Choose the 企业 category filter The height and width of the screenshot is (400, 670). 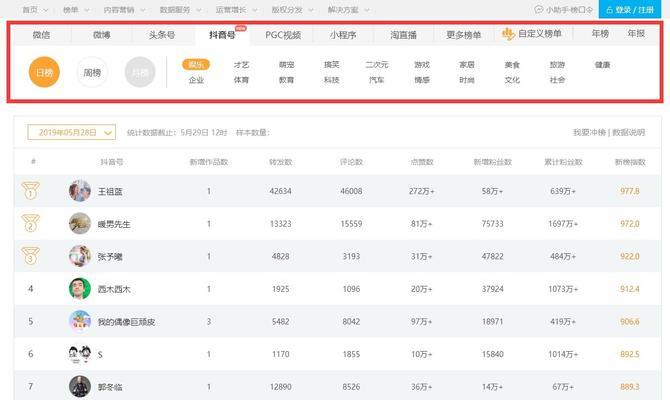pos(196,80)
